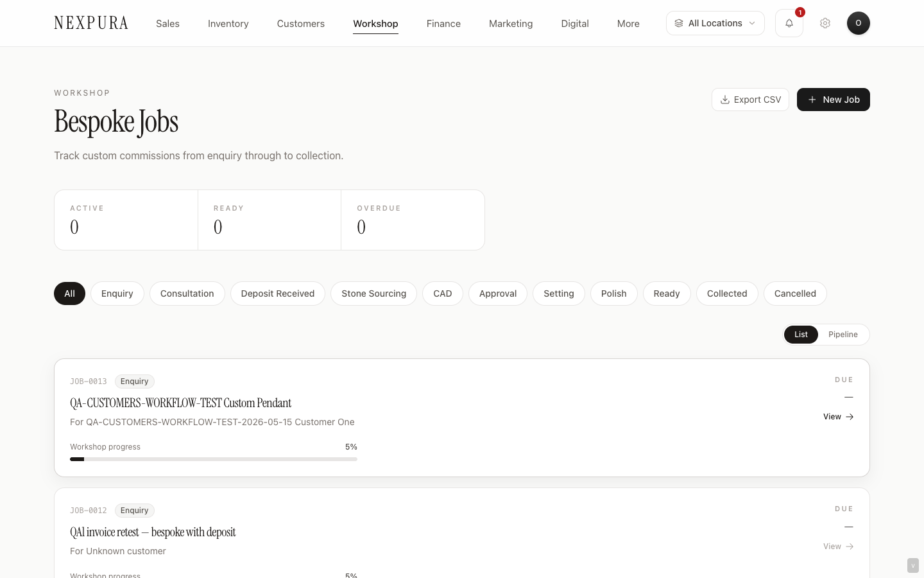924x578 pixels.
Task: Filter jobs by Ready stage chip
Action: coord(667,293)
